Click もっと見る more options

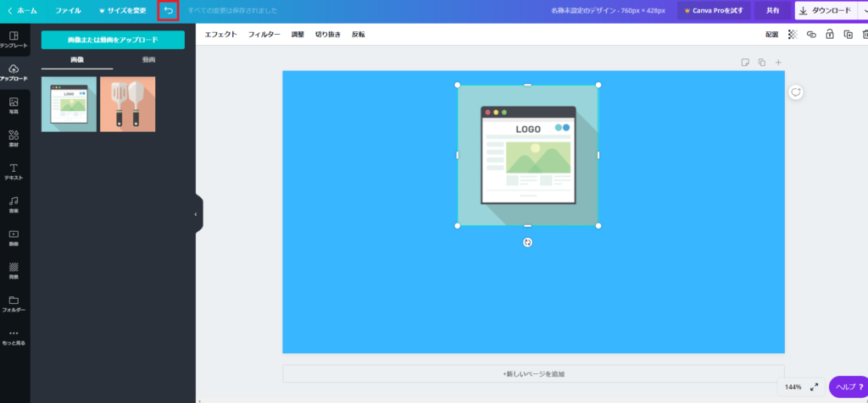click(x=14, y=337)
